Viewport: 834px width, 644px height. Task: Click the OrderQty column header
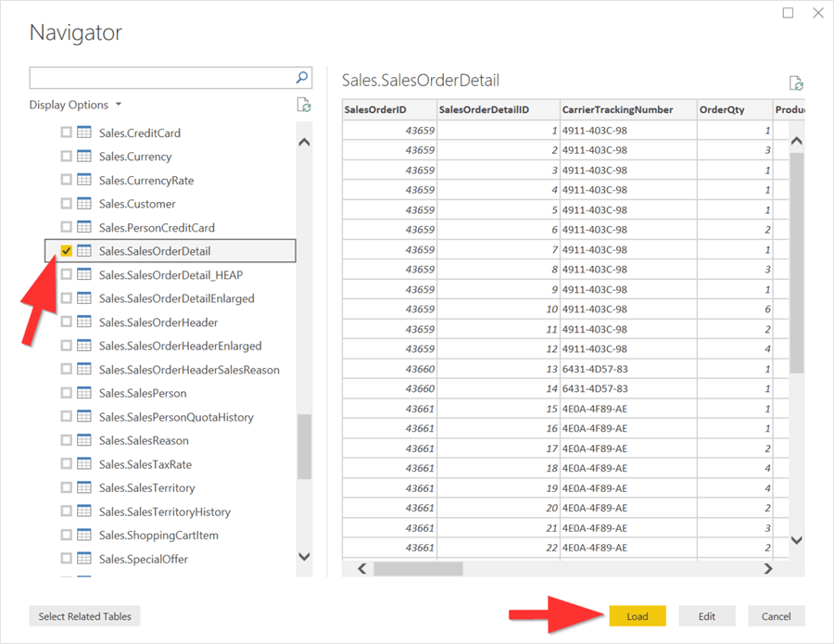734,109
